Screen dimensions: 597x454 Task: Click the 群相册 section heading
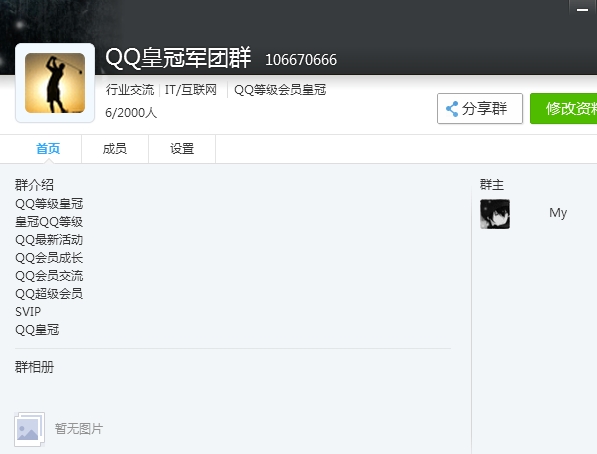click(x=34, y=367)
